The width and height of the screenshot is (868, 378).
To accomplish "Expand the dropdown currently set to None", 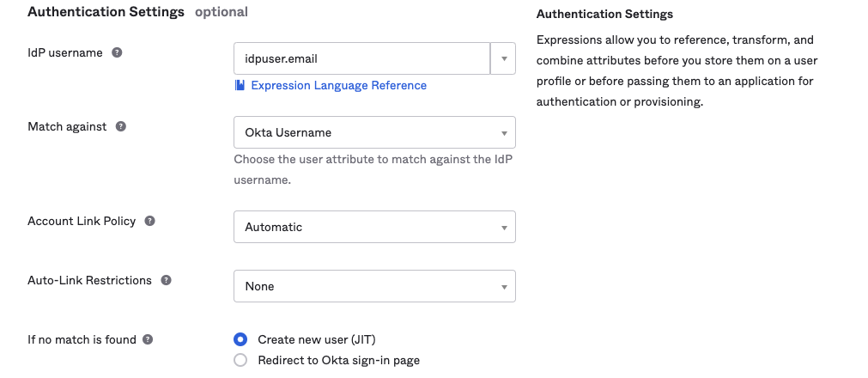I will [x=374, y=286].
